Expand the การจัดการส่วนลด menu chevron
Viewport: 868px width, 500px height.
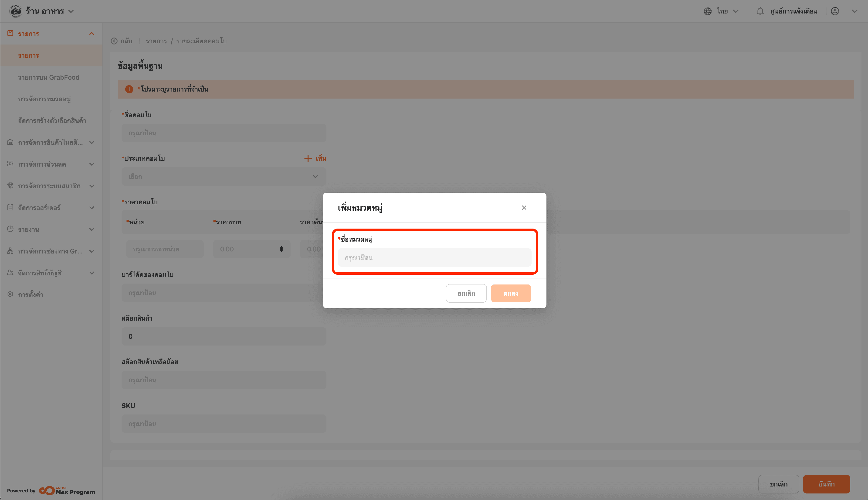(92, 164)
